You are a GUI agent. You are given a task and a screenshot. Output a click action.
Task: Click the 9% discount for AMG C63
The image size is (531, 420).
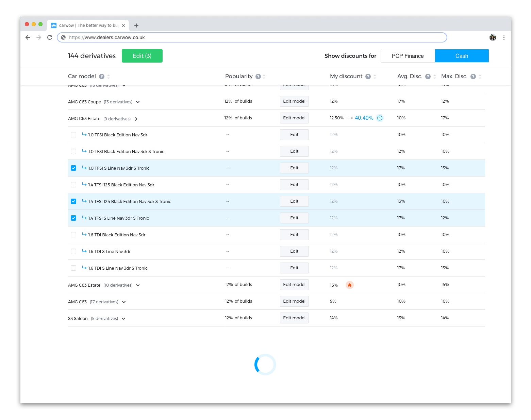tap(333, 301)
